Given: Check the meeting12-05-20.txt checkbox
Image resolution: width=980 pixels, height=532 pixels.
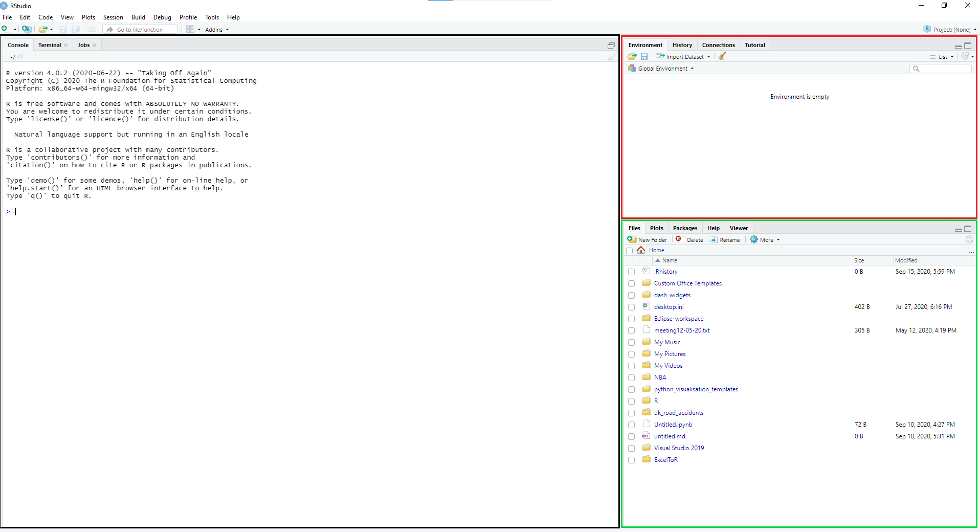Looking at the screenshot, I should [x=632, y=331].
